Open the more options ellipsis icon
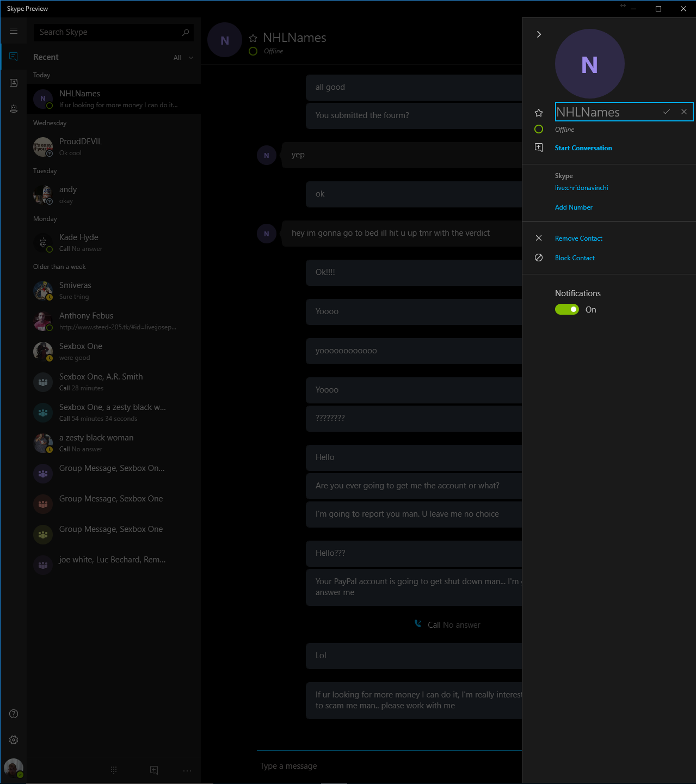The height and width of the screenshot is (784, 696). tap(187, 770)
